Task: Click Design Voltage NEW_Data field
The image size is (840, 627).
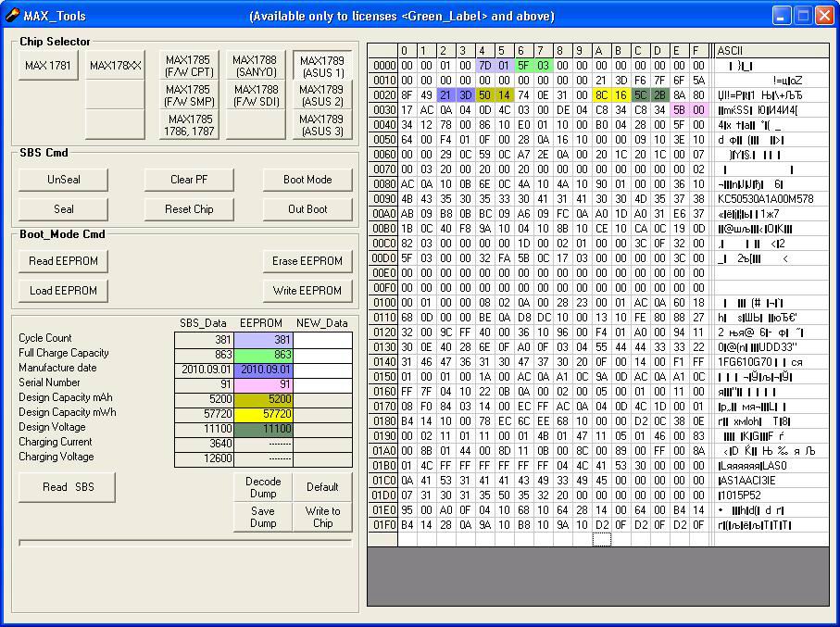Action: tap(322, 429)
